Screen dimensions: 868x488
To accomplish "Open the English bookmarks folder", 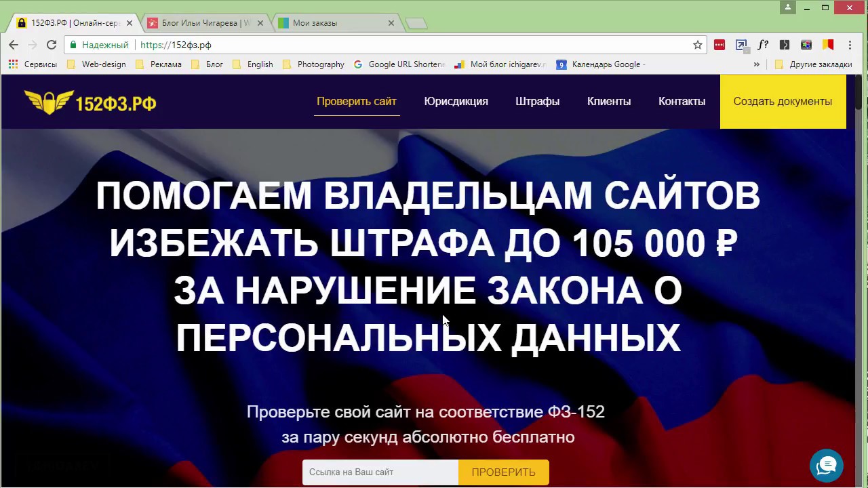I will 252,64.
